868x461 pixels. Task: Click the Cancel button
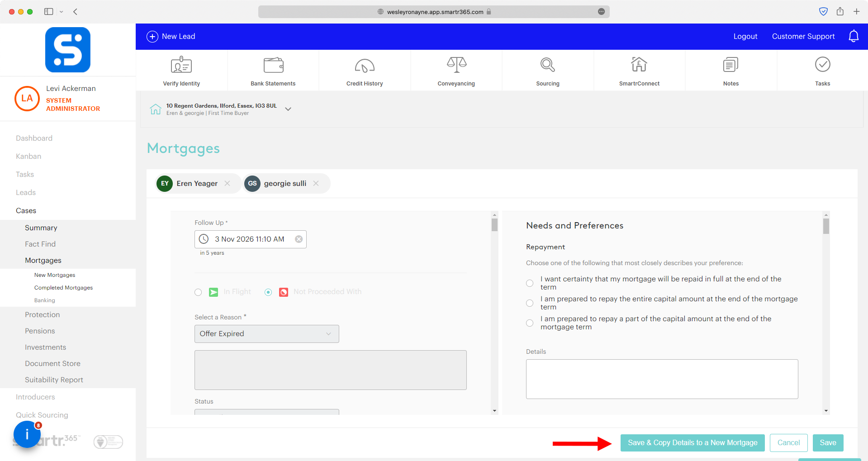tap(789, 443)
